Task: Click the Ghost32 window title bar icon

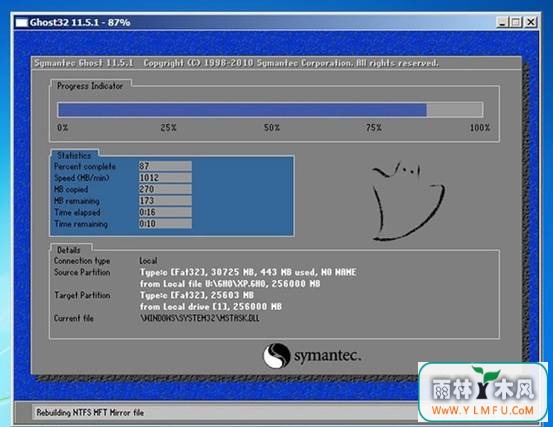Action: coord(22,23)
